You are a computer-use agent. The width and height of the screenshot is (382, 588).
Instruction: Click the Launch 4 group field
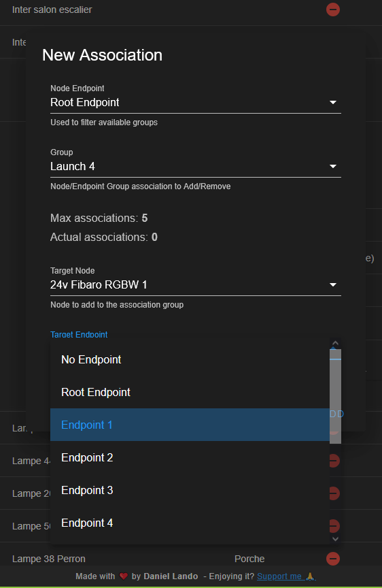pos(196,167)
